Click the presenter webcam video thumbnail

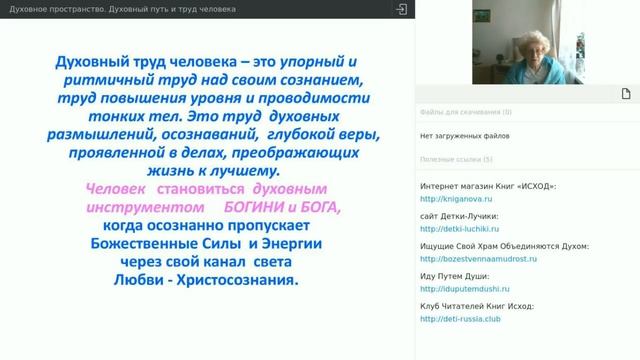coord(528,42)
